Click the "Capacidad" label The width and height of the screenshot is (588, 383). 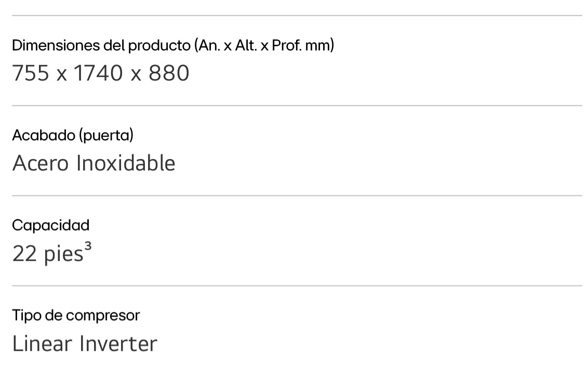tap(50, 226)
